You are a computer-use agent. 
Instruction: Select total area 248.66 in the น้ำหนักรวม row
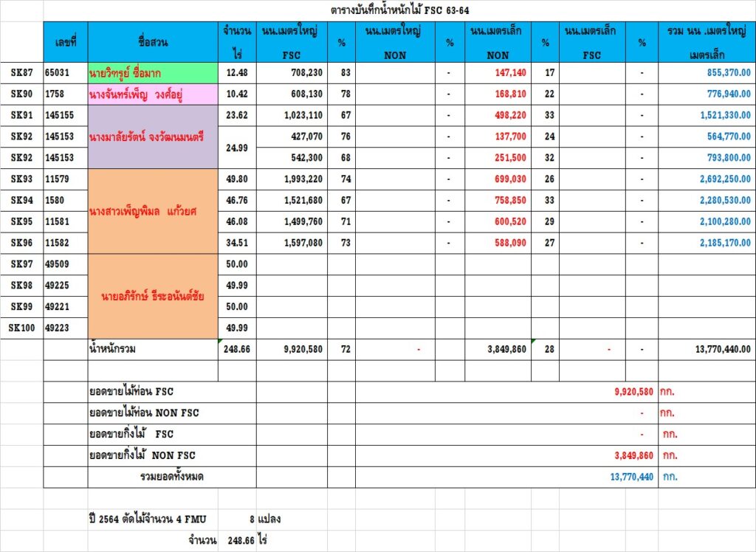[237, 349]
